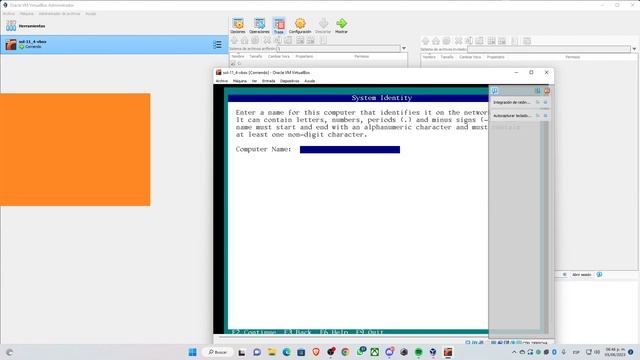Sort guest panel by Permisos column
The width and height of the screenshot is (640, 360).
pyautogui.click(x=573, y=57)
